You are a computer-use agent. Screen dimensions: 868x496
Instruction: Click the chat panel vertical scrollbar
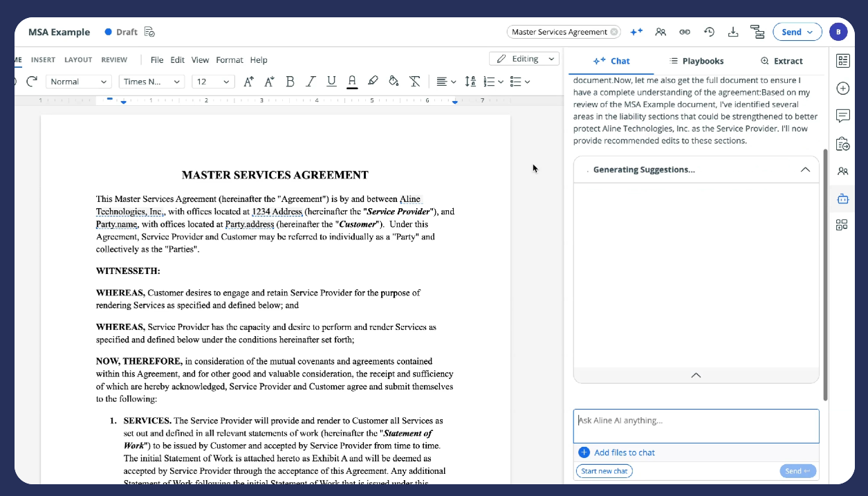824,275
